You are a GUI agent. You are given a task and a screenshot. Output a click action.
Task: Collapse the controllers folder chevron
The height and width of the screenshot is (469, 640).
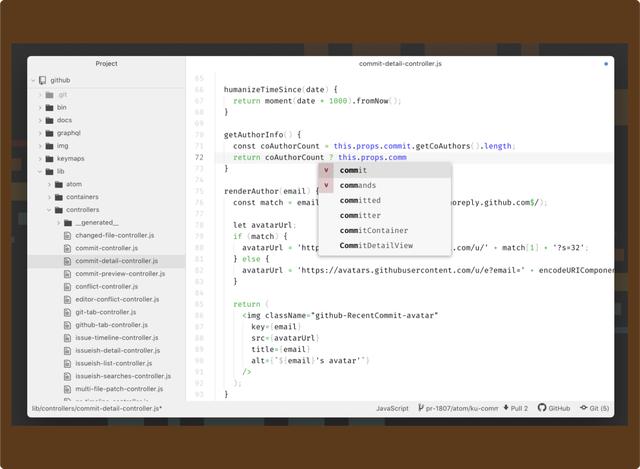point(49,210)
